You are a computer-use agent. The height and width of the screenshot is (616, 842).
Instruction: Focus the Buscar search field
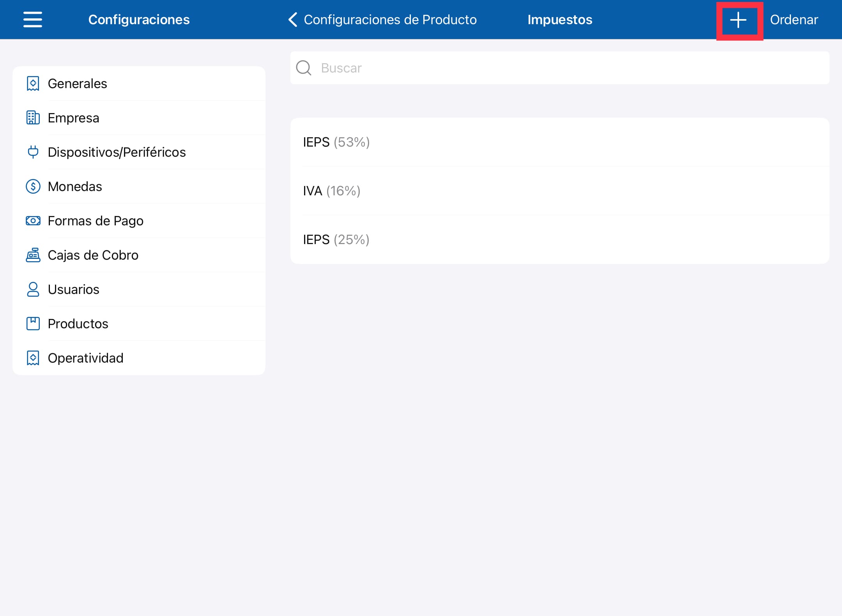coord(560,68)
